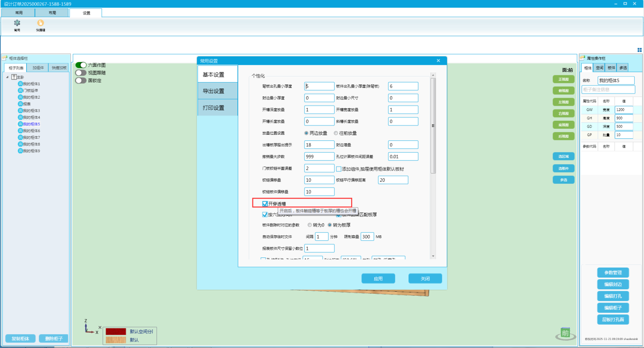Viewport: 644px width, 348px height.
Task: Click the 常用 gear settings icon
Action: (17, 23)
